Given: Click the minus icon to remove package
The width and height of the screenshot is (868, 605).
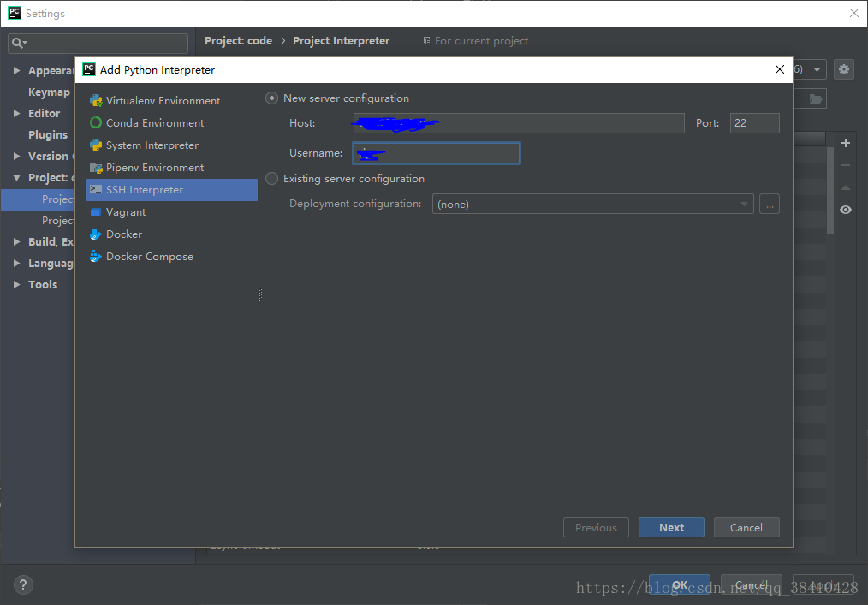Looking at the screenshot, I should [845, 165].
